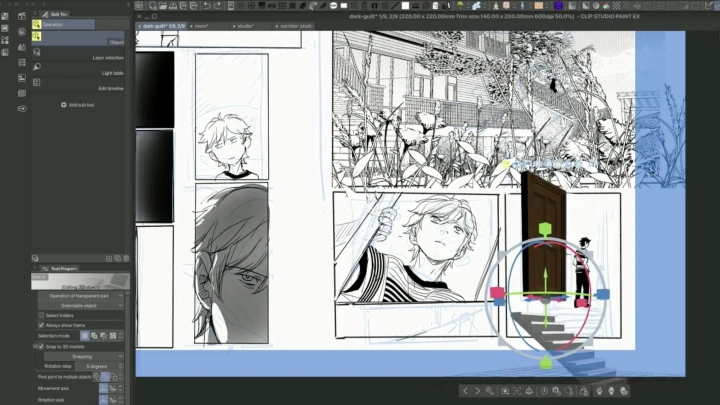The image size is (720, 405).
Task: Click the Operation tool group icon
Action: (x=37, y=24)
